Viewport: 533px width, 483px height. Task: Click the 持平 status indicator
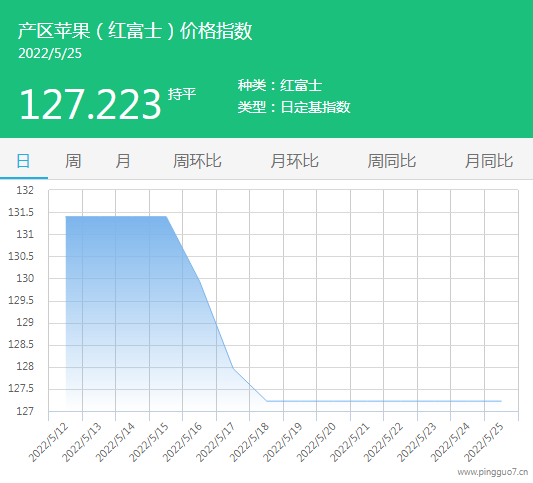click(x=182, y=94)
